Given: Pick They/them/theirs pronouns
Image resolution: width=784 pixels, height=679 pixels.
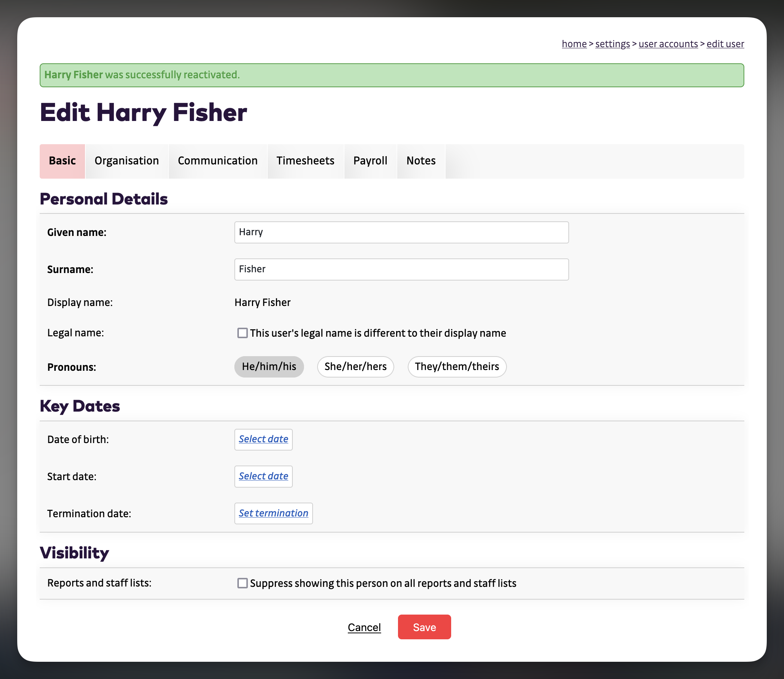Looking at the screenshot, I should 456,366.
